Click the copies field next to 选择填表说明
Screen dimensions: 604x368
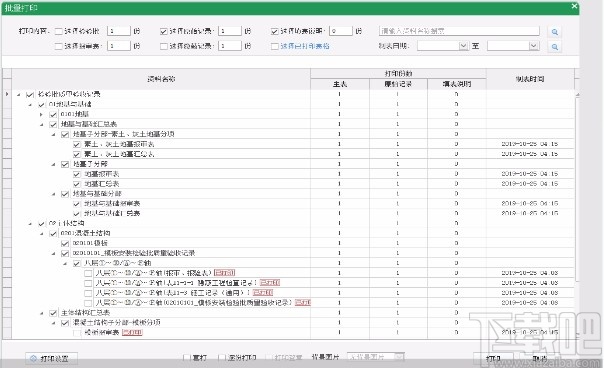341,31
